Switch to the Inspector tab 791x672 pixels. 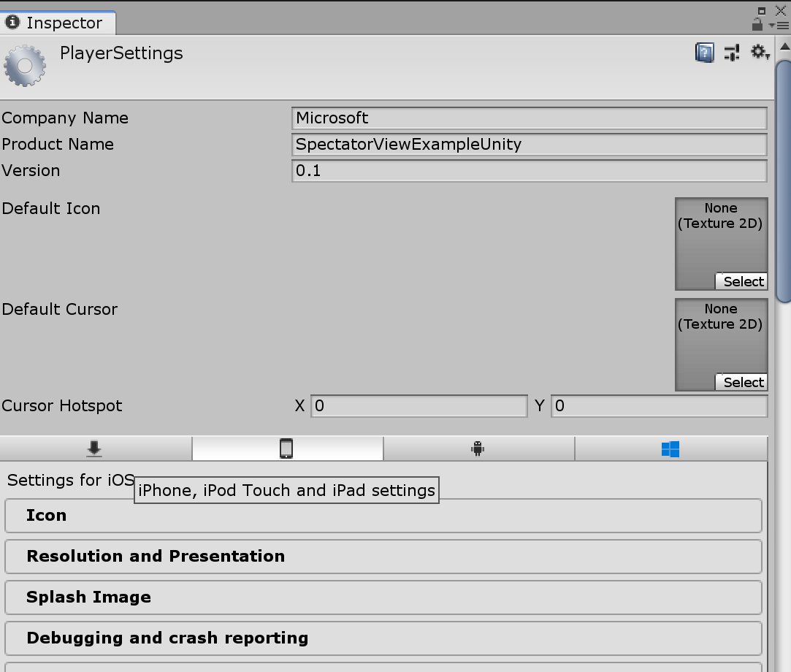(58, 23)
